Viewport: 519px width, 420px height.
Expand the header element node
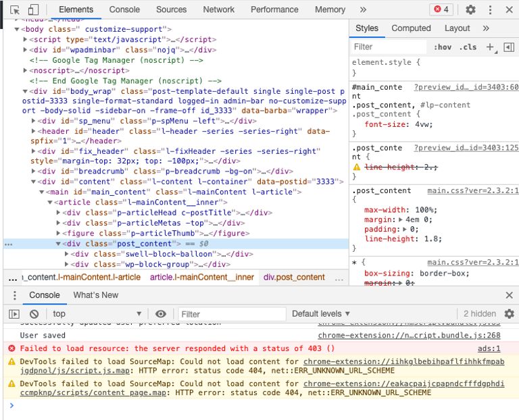click(x=33, y=131)
